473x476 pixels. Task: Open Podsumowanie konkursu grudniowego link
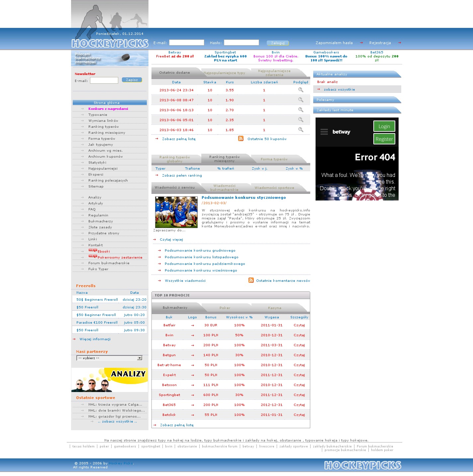coord(200,250)
